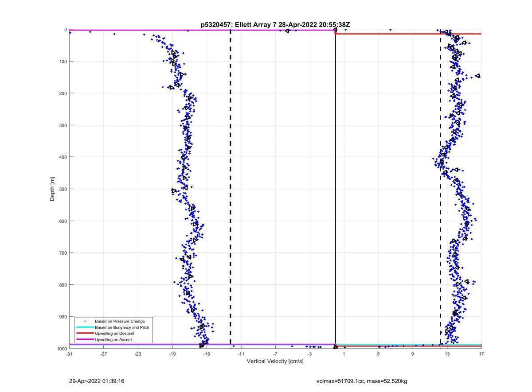Screen dimensions: 532x392
Task: Click the outlier triangle marker near 17 cm/s
Action: point(478,76)
